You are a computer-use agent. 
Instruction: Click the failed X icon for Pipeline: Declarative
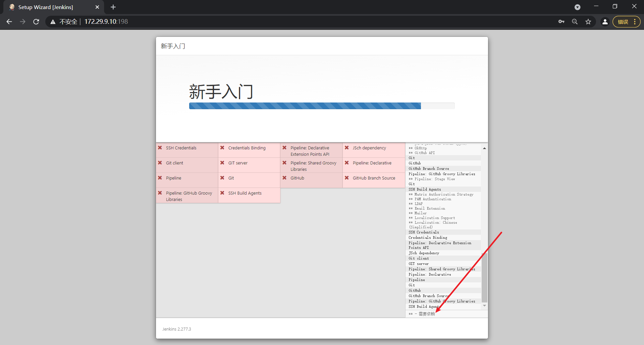[347, 163]
